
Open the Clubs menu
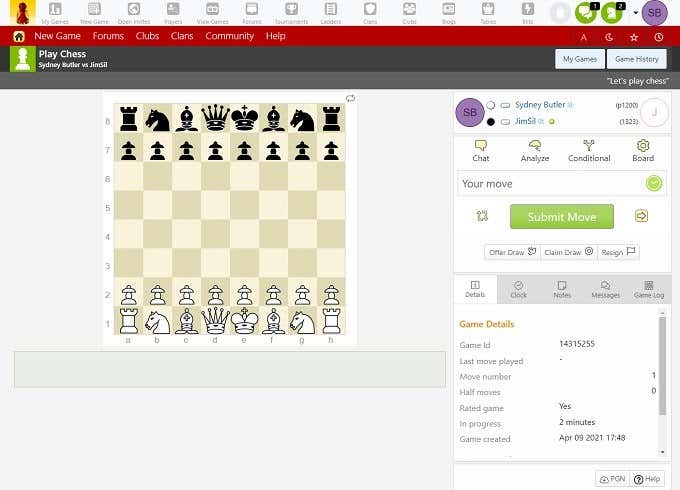pos(147,36)
